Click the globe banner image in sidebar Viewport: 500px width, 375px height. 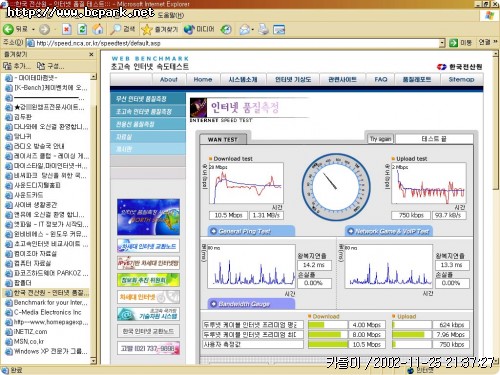[x=148, y=217]
